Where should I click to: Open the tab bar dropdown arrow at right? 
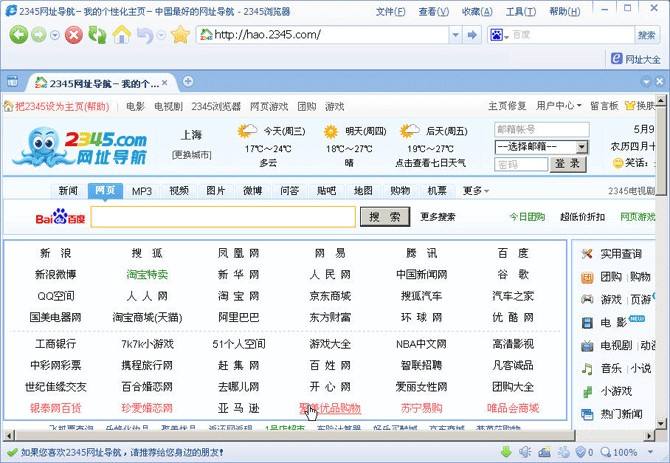[646, 81]
